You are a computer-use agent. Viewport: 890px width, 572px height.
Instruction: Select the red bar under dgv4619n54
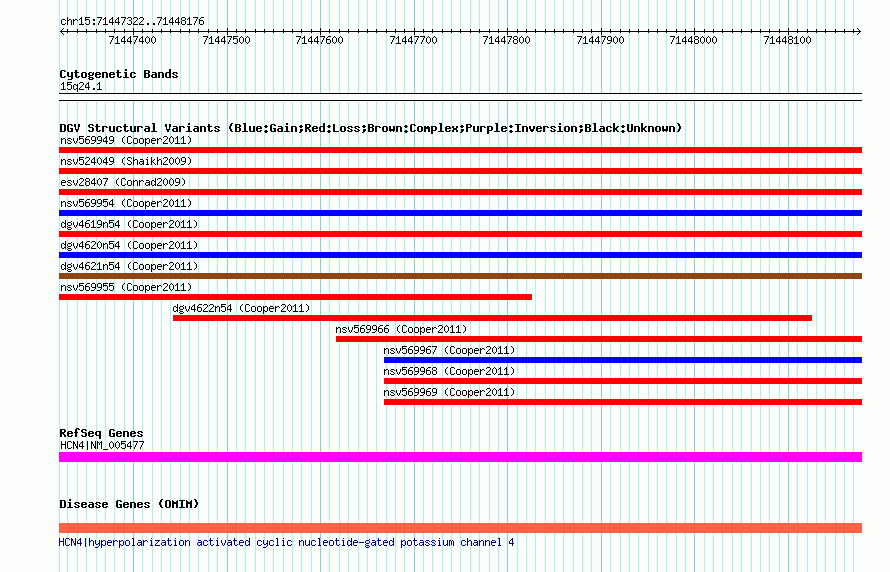[x=460, y=234]
